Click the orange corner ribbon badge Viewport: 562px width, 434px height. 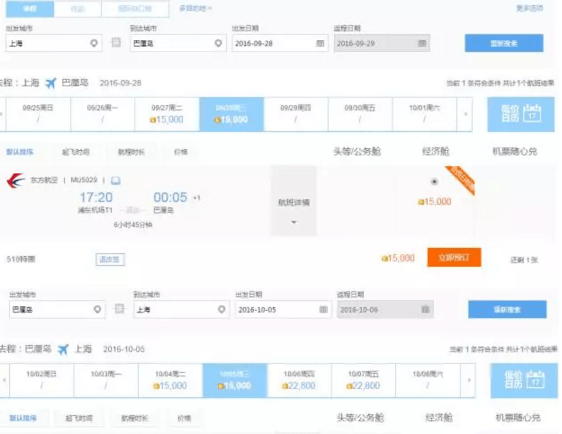click(x=463, y=178)
